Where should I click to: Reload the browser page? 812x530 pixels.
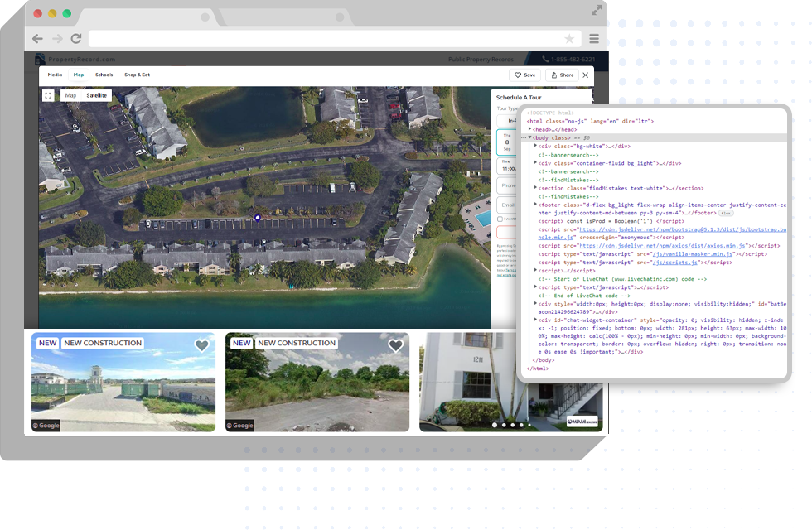76,38
